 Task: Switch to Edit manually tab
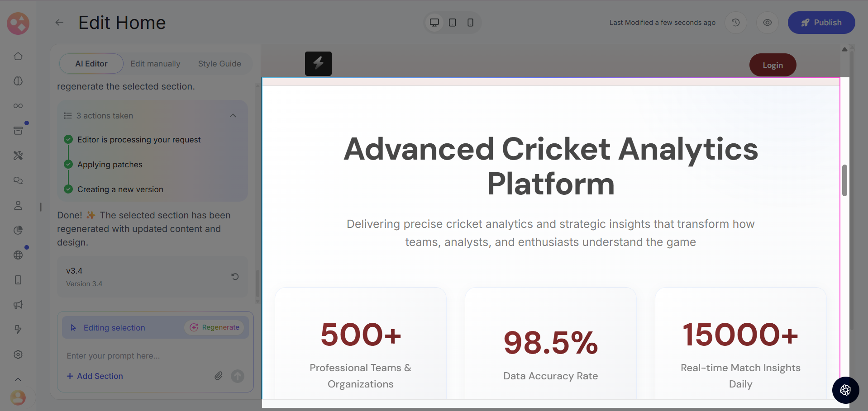coord(155,64)
